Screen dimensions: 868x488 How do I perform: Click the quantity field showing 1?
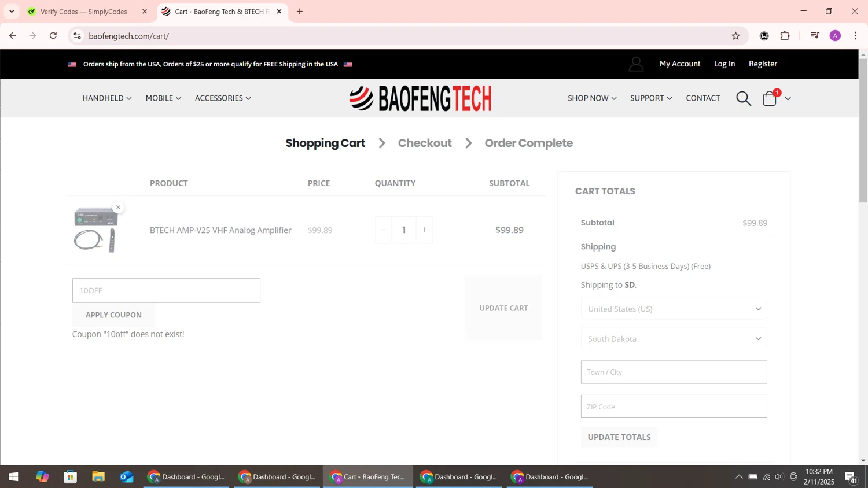(404, 230)
